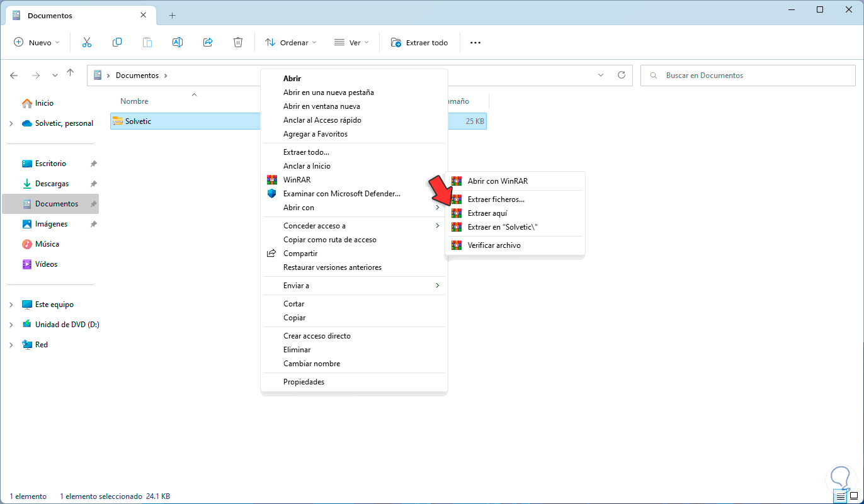Click the Microsoft Defender shield icon entry

[x=354, y=194]
